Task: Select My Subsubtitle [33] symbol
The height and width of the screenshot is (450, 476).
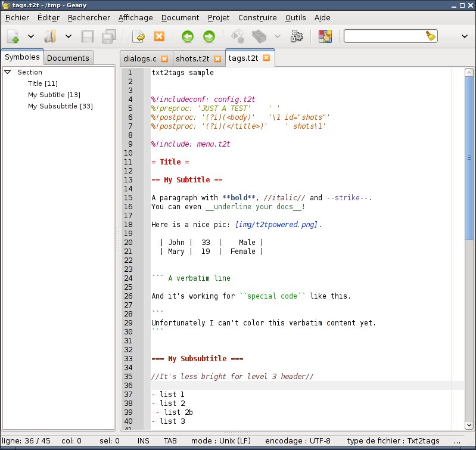Action: (x=60, y=106)
